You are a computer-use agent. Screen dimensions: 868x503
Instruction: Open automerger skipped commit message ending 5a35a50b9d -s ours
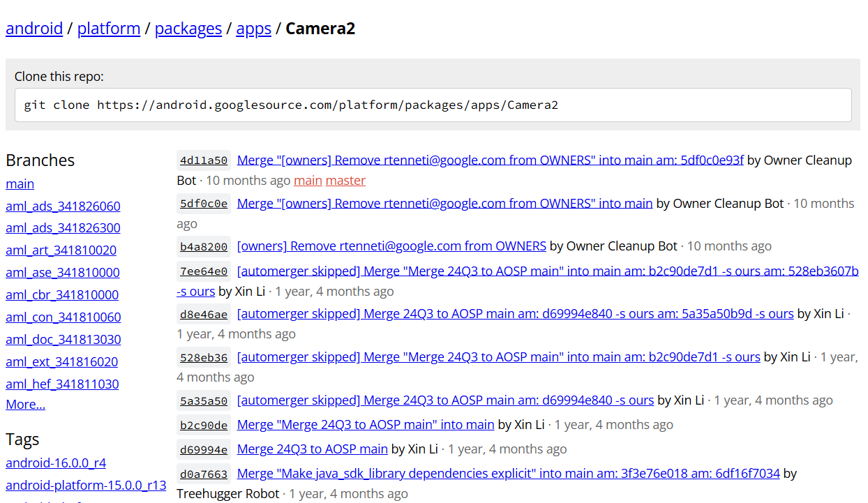tap(516, 313)
